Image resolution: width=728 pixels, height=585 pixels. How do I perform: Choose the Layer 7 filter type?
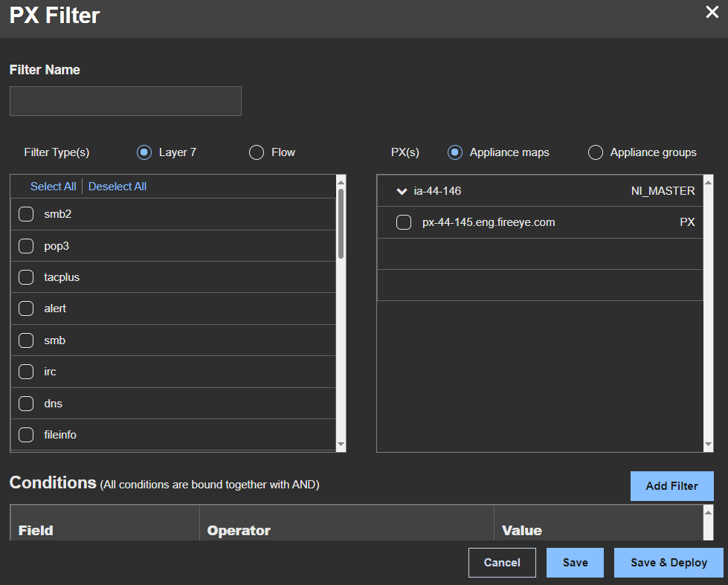pyautogui.click(x=144, y=152)
